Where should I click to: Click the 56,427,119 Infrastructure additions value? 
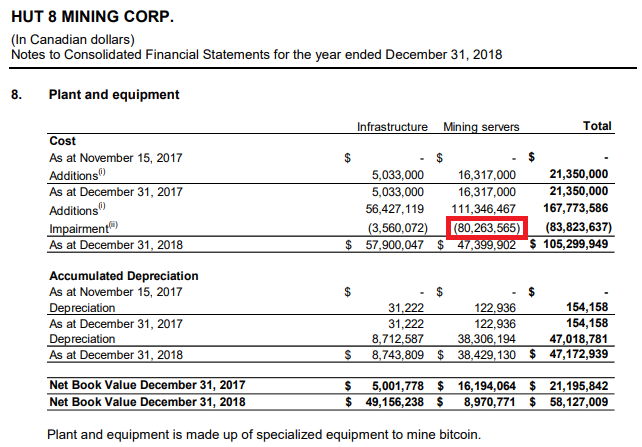click(x=395, y=209)
